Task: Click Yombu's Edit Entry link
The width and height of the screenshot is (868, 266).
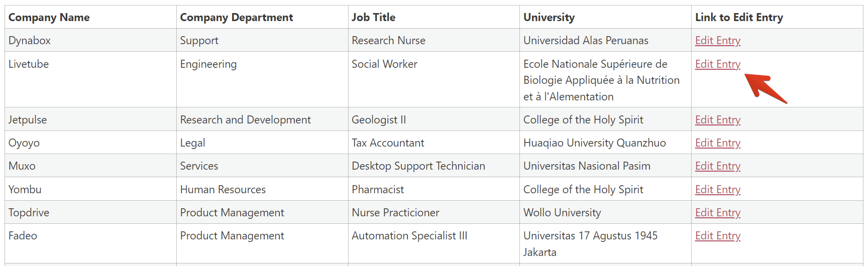Action: [717, 190]
